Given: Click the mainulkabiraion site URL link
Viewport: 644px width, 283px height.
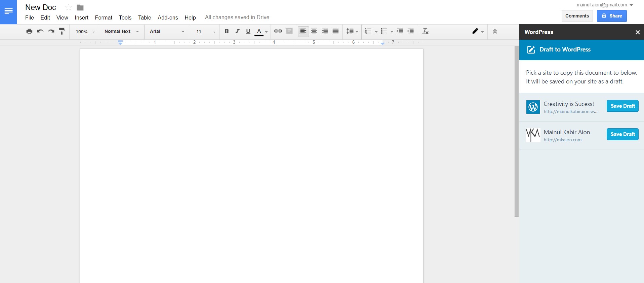Looking at the screenshot, I should (570, 112).
